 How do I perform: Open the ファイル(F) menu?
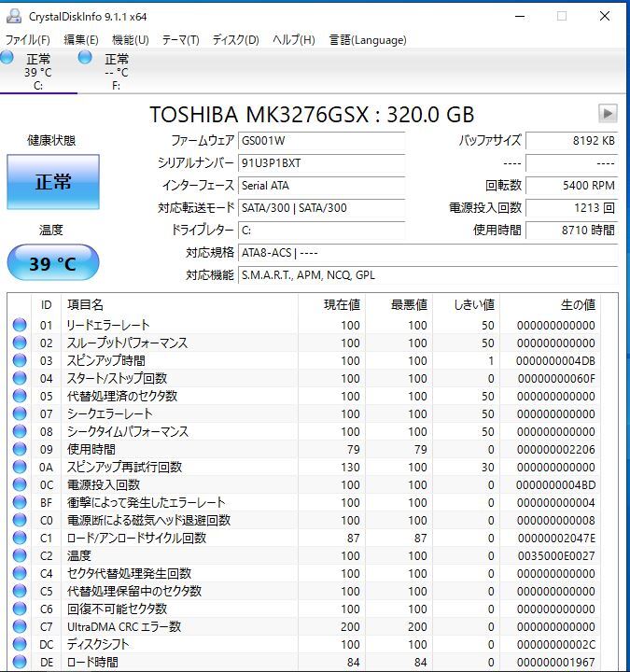click(x=27, y=40)
